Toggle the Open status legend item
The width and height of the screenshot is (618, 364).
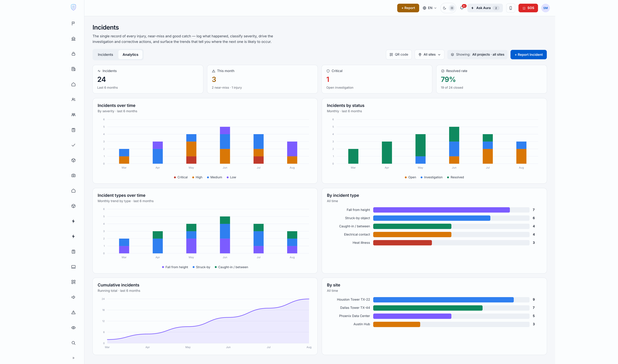pos(410,177)
